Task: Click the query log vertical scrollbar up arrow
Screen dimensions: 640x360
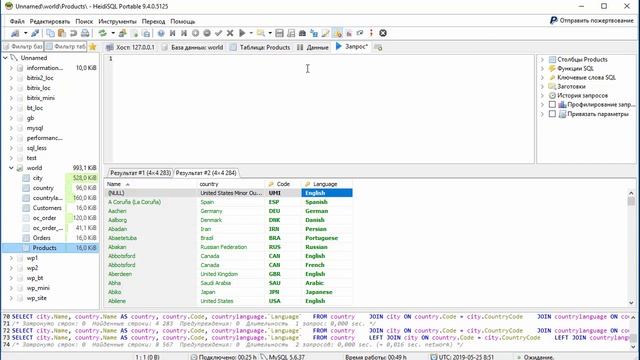Action: (x=633, y=317)
